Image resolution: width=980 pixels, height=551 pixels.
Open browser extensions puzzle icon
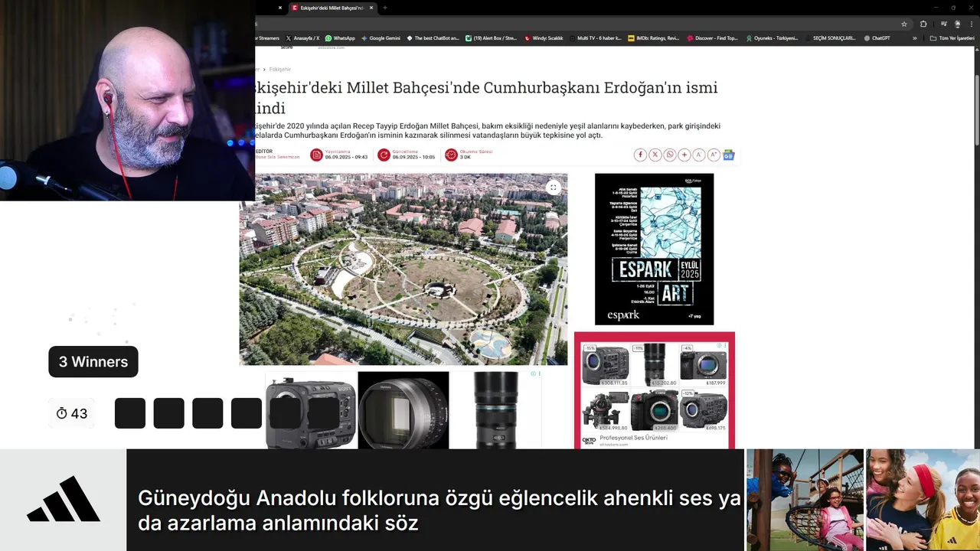click(x=923, y=24)
